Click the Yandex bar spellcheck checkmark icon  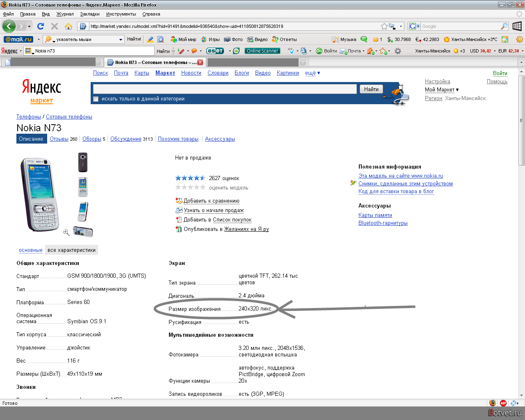291,51
